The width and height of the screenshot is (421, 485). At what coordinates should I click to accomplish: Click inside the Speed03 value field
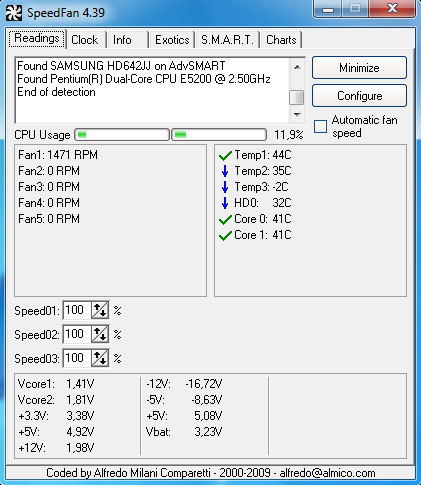pyautogui.click(x=77, y=358)
